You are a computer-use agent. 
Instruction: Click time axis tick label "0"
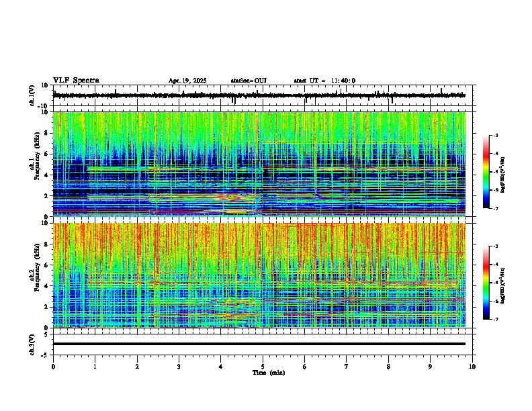pyautogui.click(x=53, y=367)
